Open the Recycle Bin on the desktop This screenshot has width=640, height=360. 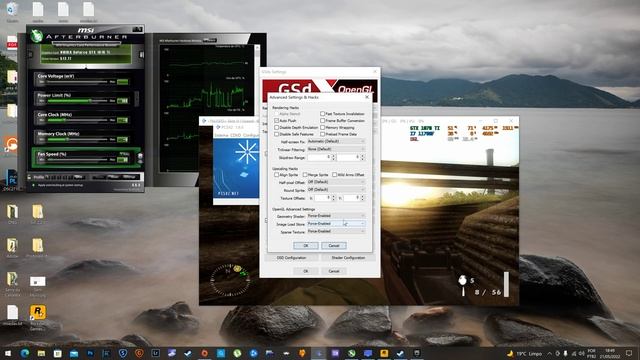coord(12,10)
